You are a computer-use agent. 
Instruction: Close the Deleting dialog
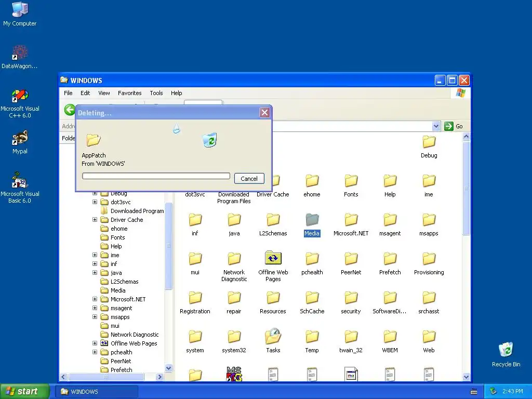point(264,112)
